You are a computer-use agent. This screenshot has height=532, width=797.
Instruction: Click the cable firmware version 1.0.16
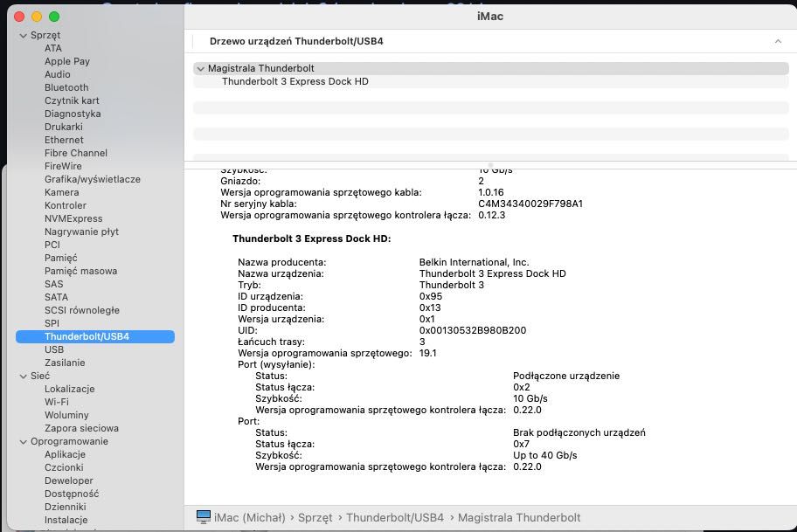tap(491, 192)
